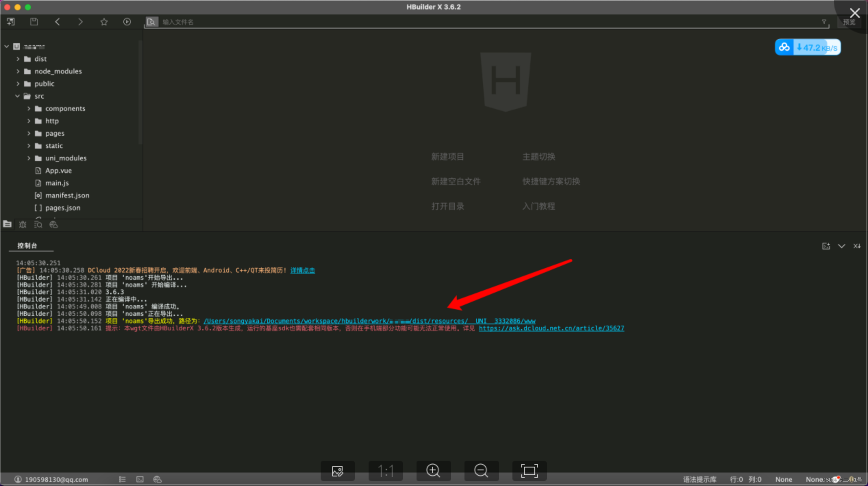Image resolution: width=868 pixels, height=486 pixels.
Task: Click 行:0 in status bar
Action: [736, 479]
